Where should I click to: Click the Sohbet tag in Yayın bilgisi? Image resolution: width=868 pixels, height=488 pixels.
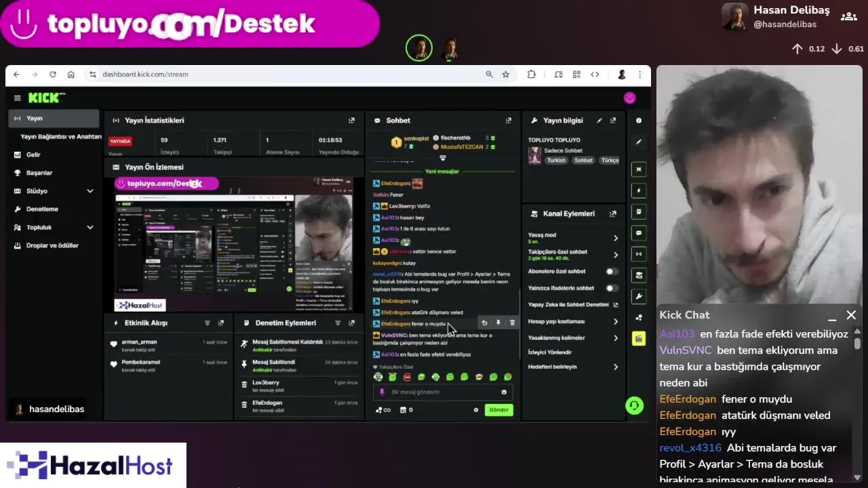(x=583, y=161)
